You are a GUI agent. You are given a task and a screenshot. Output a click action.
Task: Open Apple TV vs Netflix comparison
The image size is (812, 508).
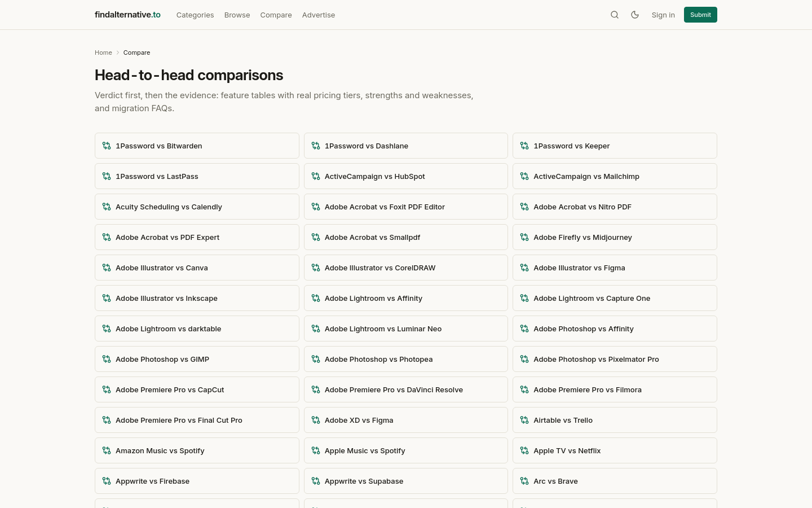(x=615, y=450)
